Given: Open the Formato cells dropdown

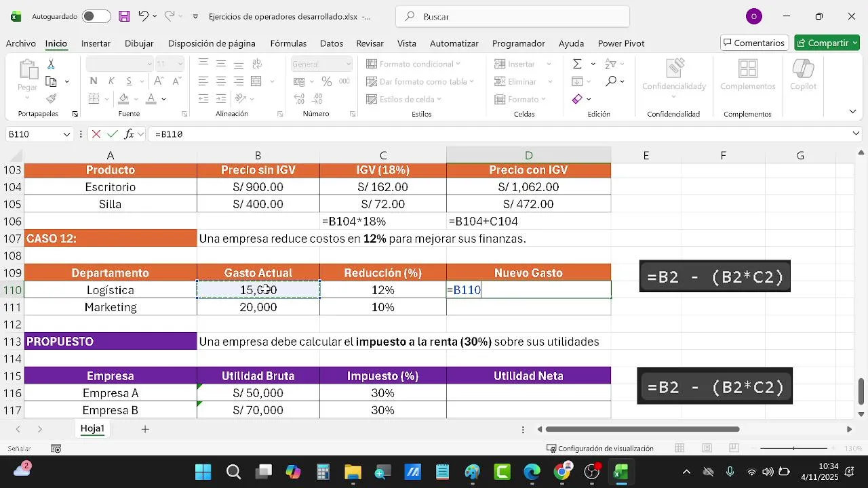Looking at the screenshot, I should 521,99.
